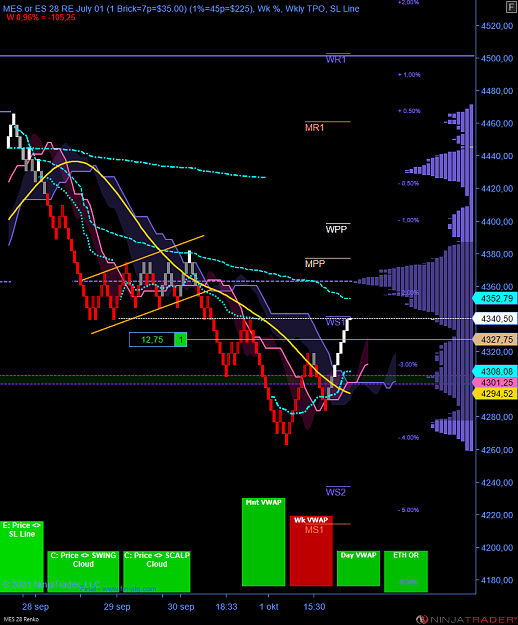The width and height of the screenshot is (518, 625).
Task: Click the WPP weekly pivot label
Action: 336,230
